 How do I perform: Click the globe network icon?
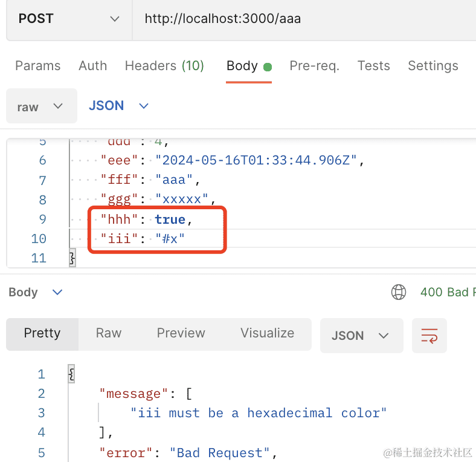(x=399, y=293)
